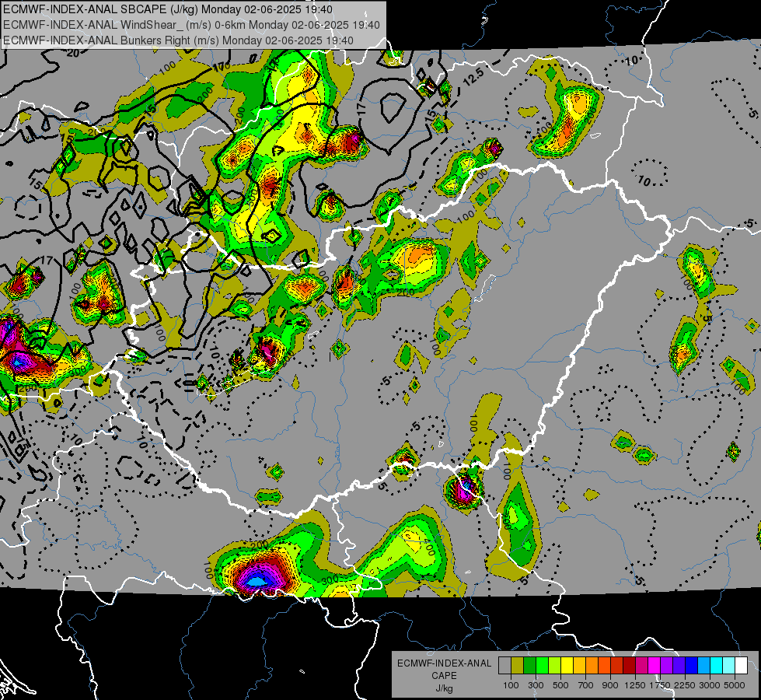Select the bright green legend swatch
Screen dimensions: 761x700
pos(542,665)
